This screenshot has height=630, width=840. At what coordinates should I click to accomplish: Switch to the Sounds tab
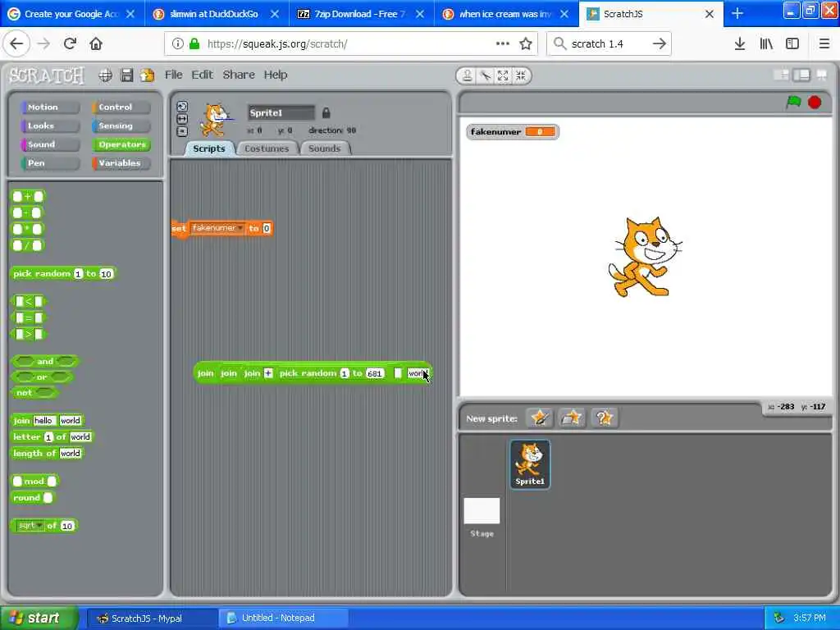click(325, 148)
